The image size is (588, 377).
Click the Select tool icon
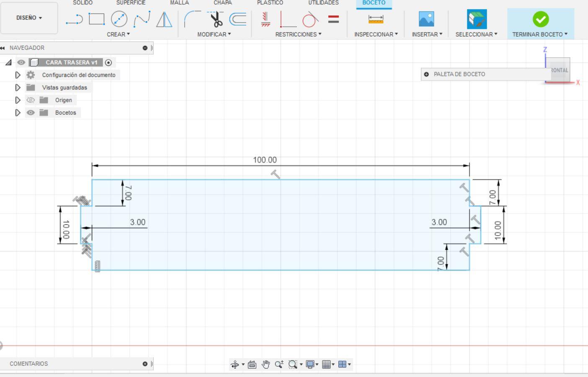tap(477, 19)
